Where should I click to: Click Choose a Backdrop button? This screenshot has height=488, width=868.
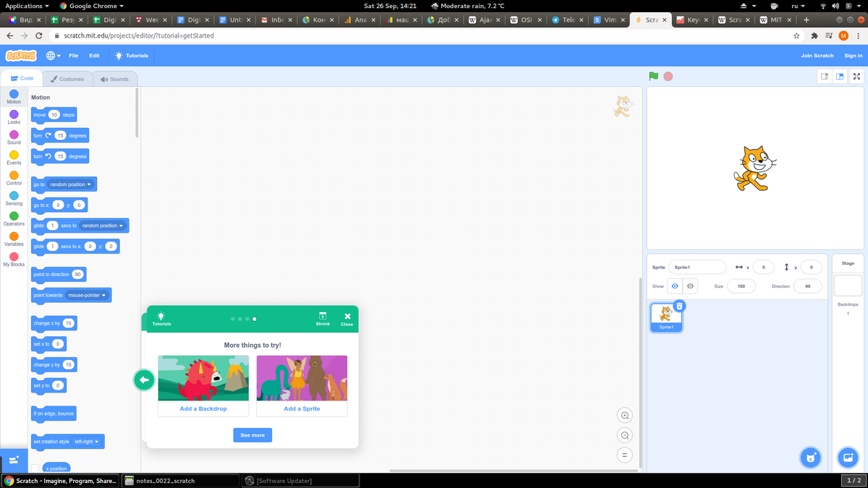tap(848, 457)
